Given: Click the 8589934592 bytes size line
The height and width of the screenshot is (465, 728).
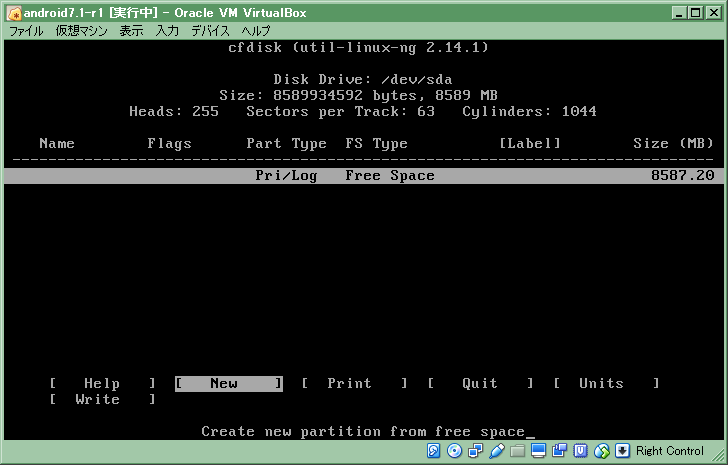Looking at the screenshot, I should (358, 96).
